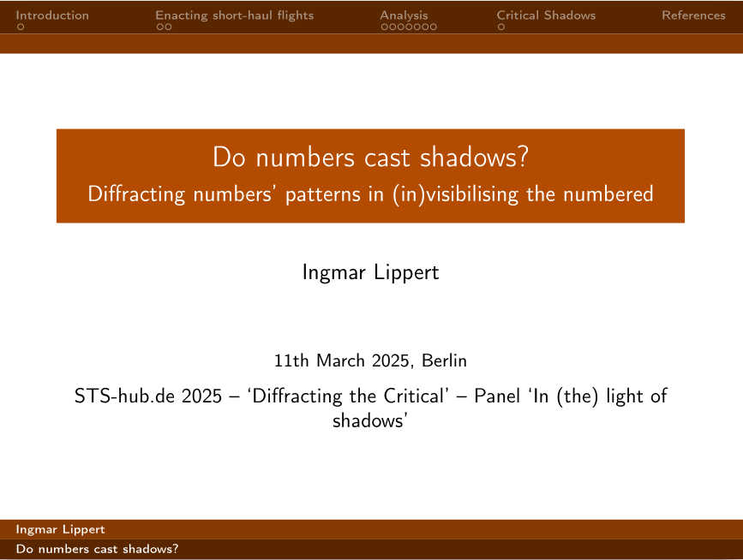Select first slide circle under Enacting short-haul flights
This screenshot has height=560, width=743.
pos(160,27)
